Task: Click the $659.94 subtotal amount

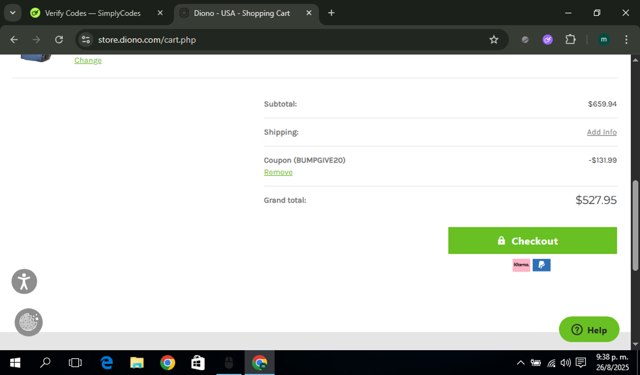Action: 602,104
